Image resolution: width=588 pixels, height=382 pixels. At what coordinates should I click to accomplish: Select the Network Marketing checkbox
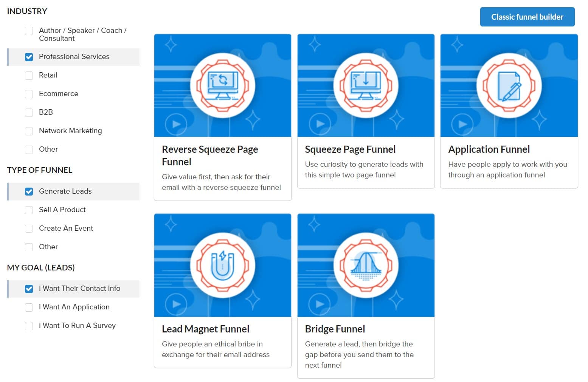(29, 131)
